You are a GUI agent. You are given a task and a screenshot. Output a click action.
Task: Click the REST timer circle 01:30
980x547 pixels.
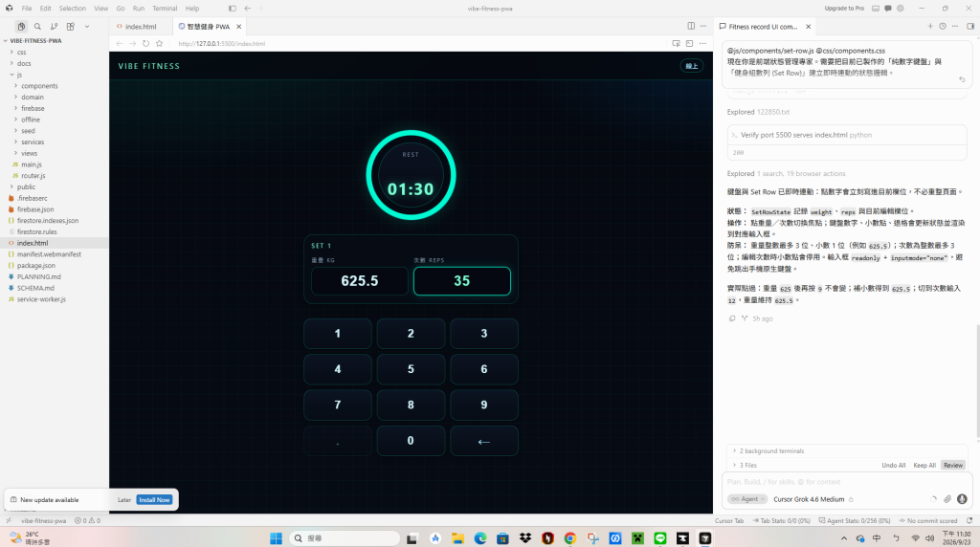click(411, 175)
